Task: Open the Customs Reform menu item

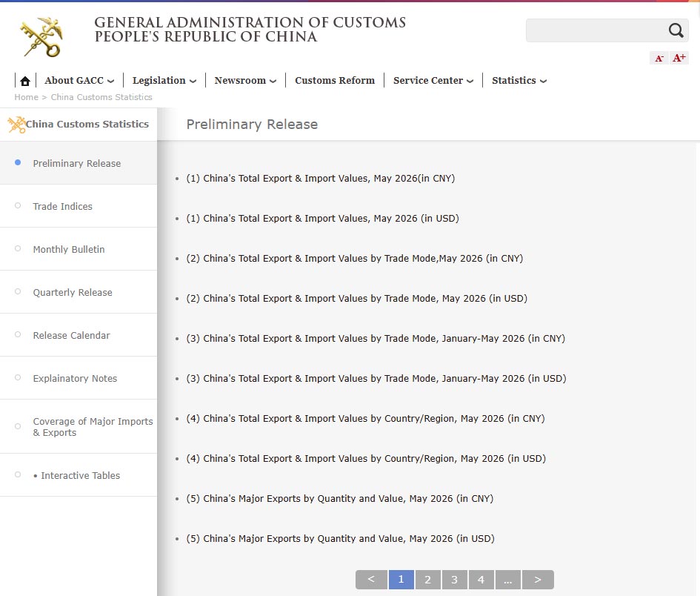Action: point(335,80)
